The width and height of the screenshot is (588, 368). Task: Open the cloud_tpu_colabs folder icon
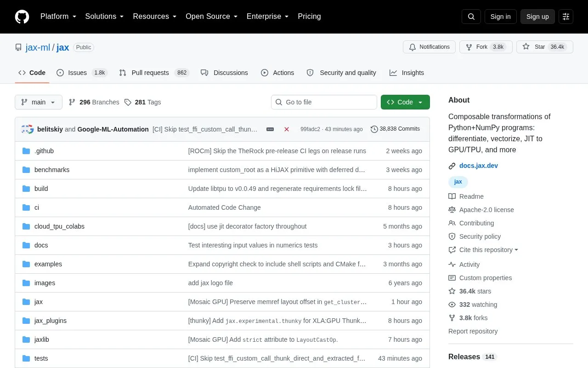(26, 226)
